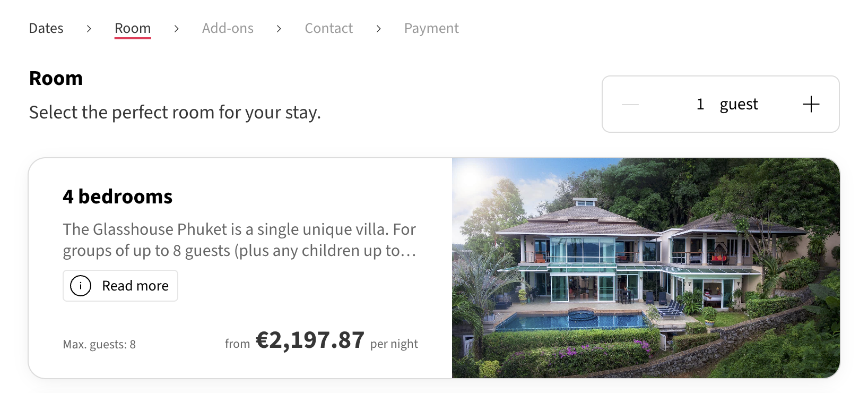The height and width of the screenshot is (393, 868).
Task: Click the Read more label
Action: point(135,286)
